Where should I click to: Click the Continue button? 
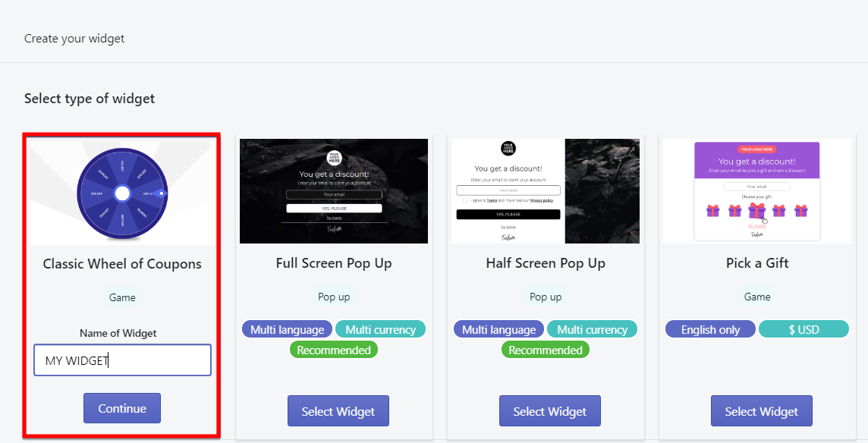click(x=122, y=408)
